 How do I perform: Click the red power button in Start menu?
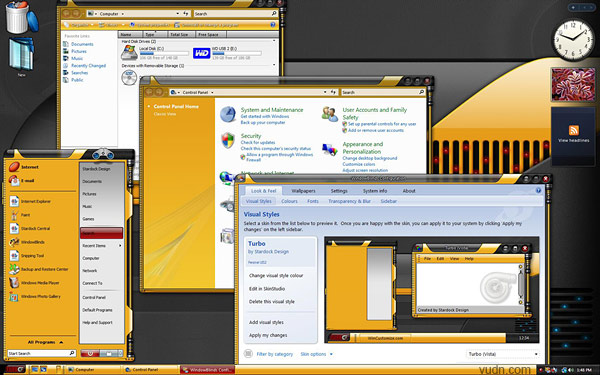tap(90, 353)
